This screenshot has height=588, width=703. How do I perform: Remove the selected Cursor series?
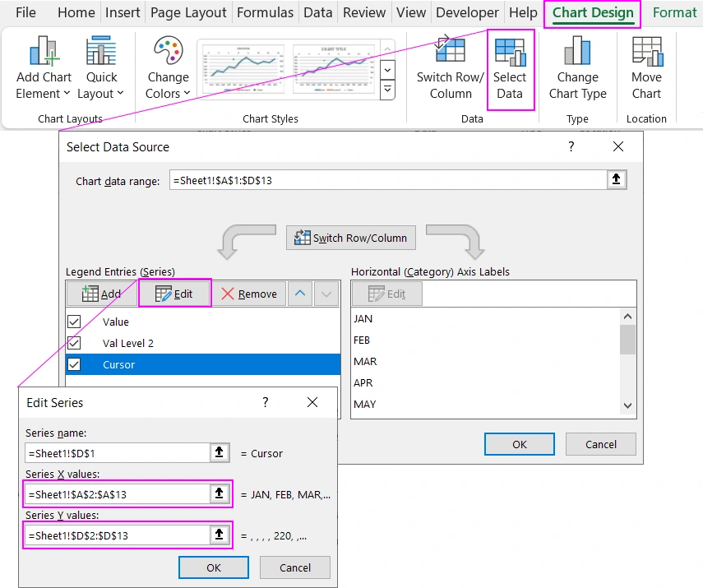[249, 294]
